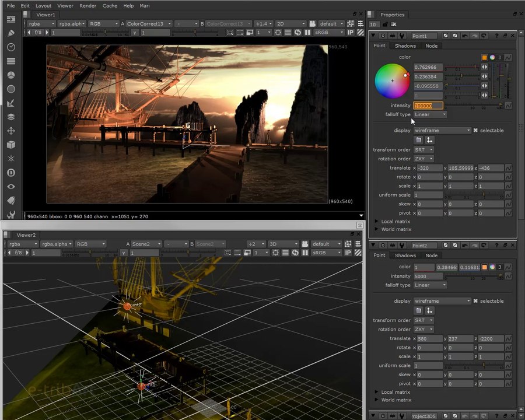525x420 pixels.
Task: Adjust the Point1 intensity slider
Action: click(474, 106)
